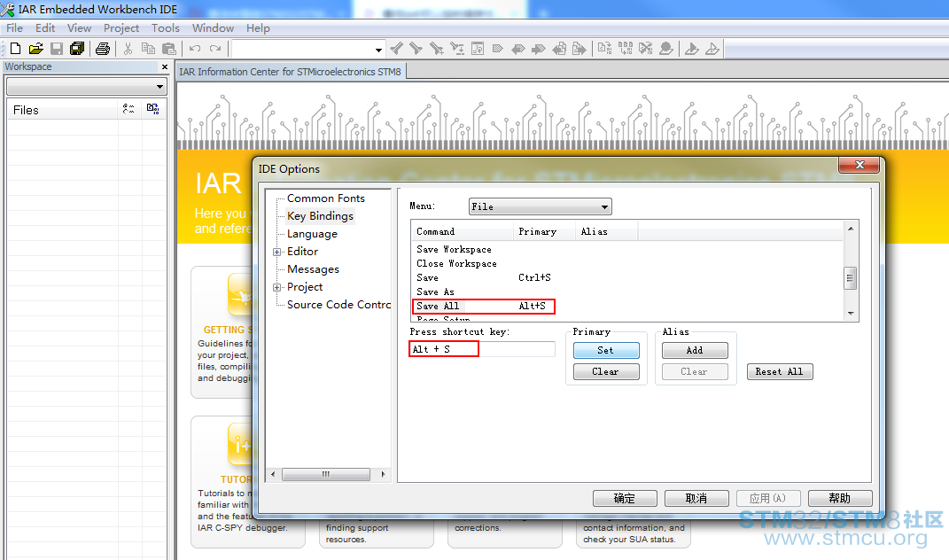The width and height of the screenshot is (949, 560).
Task: Click the Paste clipboard icon
Action: click(169, 49)
